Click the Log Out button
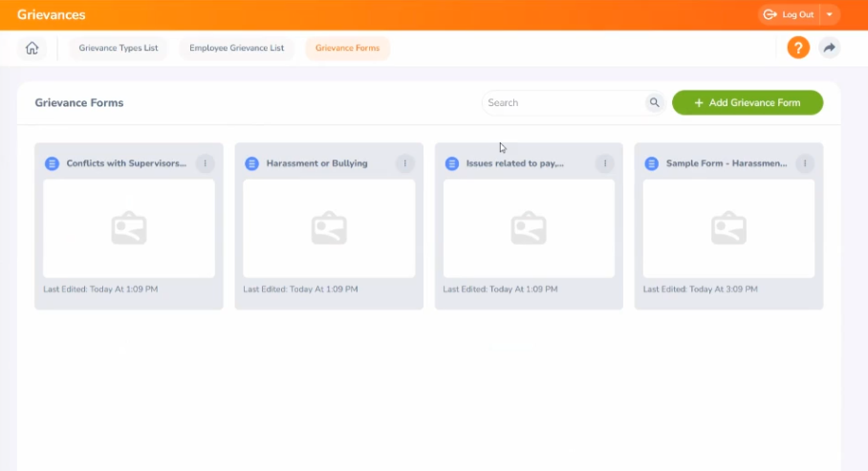868x471 pixels. pyautogui.click(x=789, y=15)
